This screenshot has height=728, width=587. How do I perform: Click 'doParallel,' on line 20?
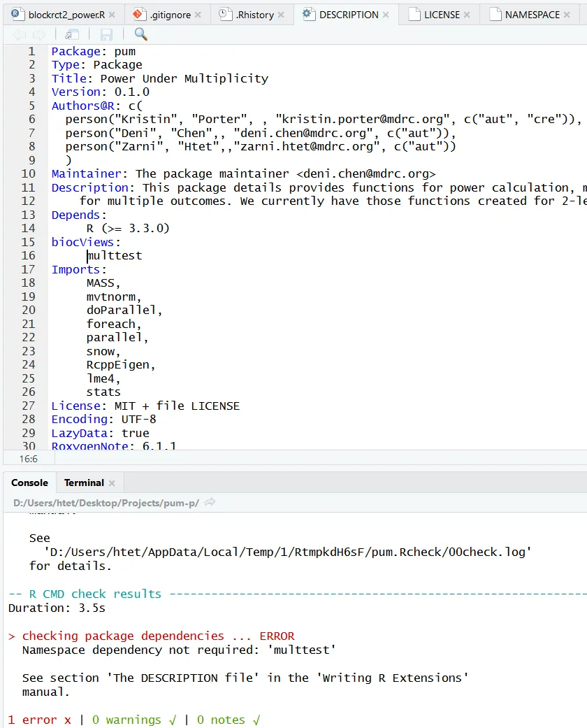pos(124,310)
